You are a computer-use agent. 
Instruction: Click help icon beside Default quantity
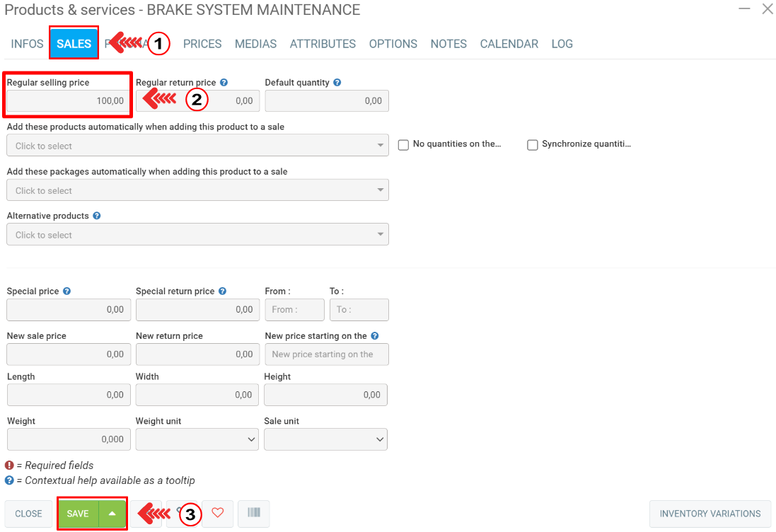pyautogui.click(x=337, y=83)
